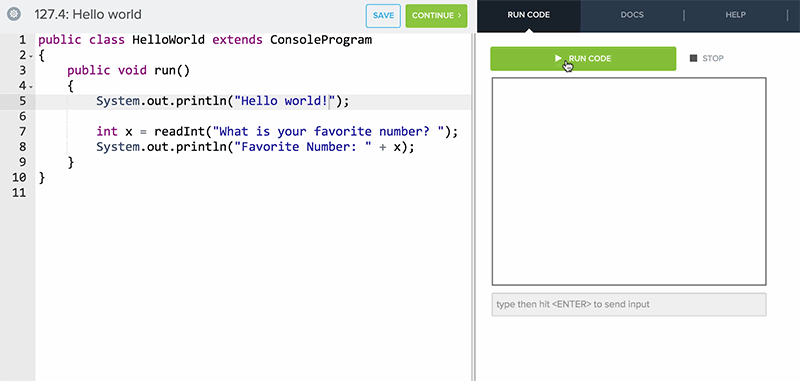
Task: Click the 'class' keyword on line 1
Action: [x=107, y=40]
